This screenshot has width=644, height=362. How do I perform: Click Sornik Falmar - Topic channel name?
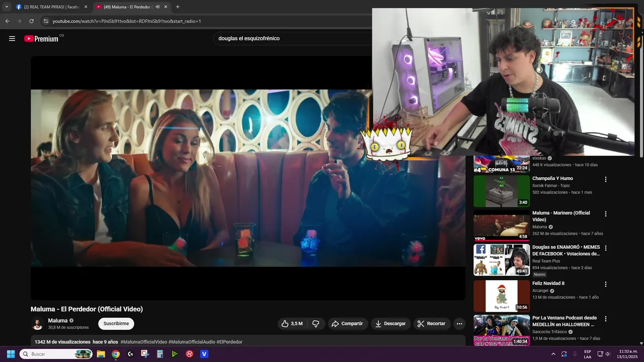(x=551, y=186)
